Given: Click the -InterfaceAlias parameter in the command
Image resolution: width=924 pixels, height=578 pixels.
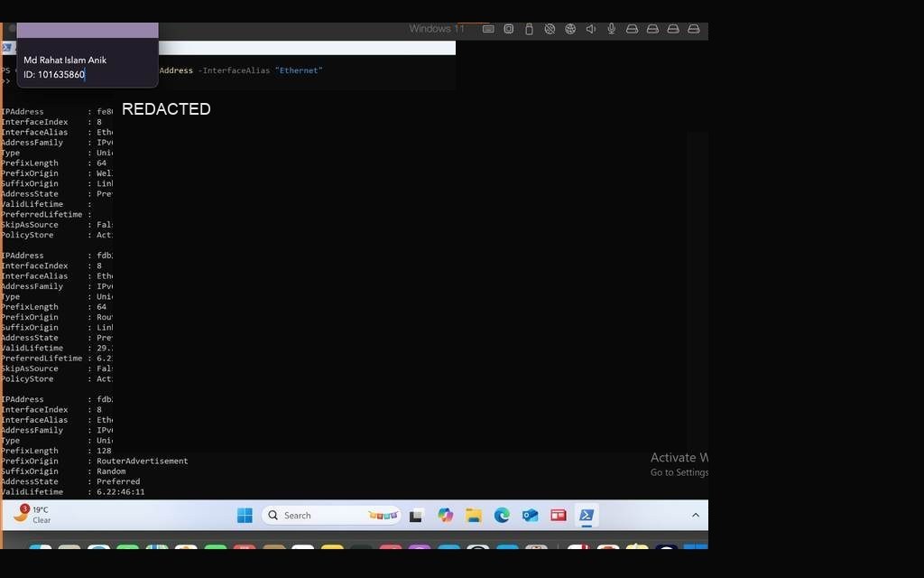Looking at the screenshot, I should (x=234, y=70).
